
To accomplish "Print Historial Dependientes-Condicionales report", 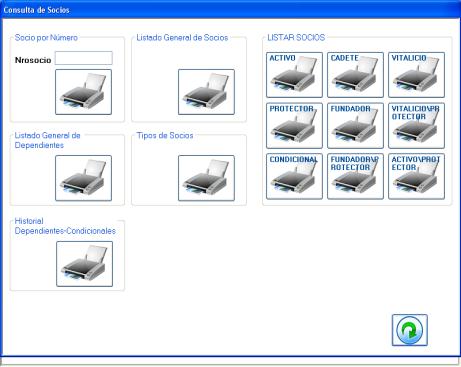I will [x=85, y=264].
